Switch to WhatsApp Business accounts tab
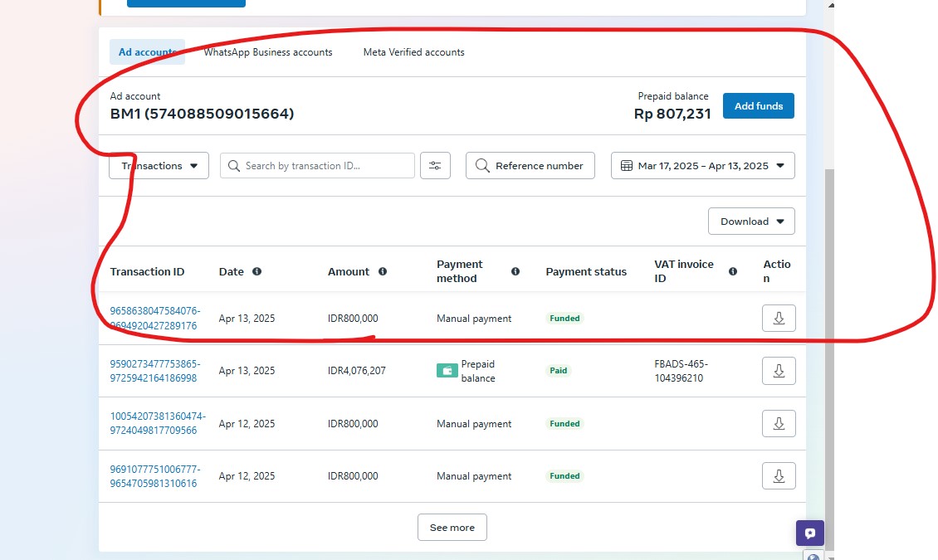This screenshot has width=938, height=560. point(268,52)
